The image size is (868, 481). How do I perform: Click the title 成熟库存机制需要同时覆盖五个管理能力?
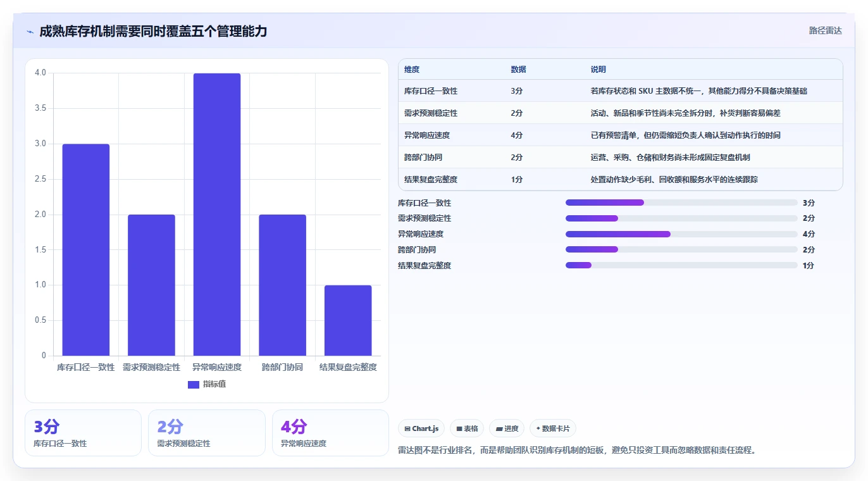(x=153, y=31)
